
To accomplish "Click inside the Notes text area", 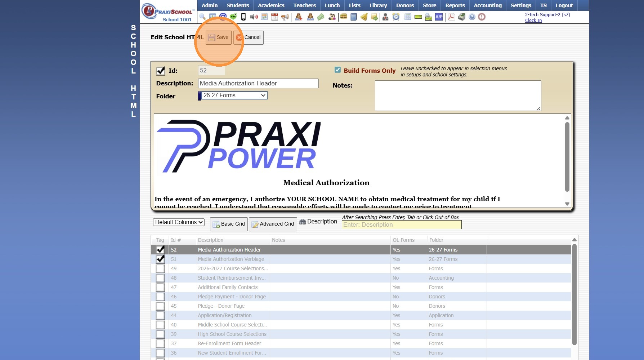I will tap(458, 95).
